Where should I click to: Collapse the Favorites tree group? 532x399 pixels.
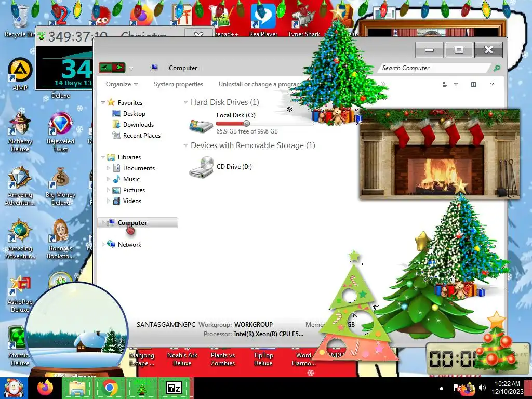103,102
